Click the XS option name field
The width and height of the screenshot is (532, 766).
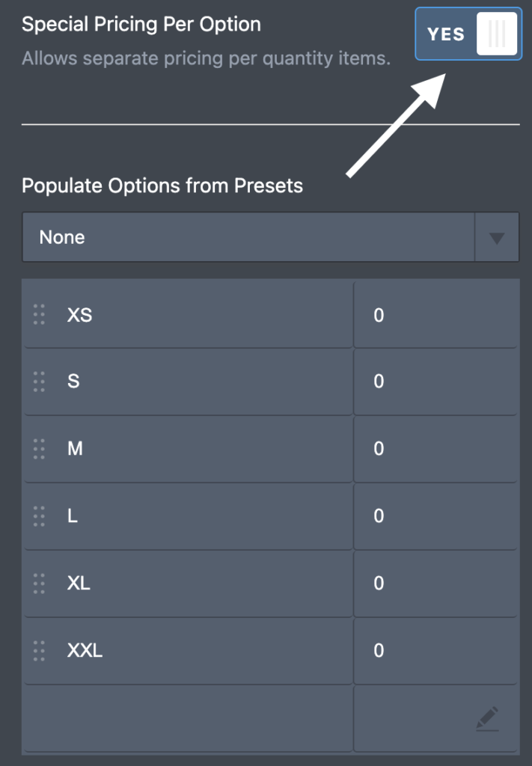[189, 315]
